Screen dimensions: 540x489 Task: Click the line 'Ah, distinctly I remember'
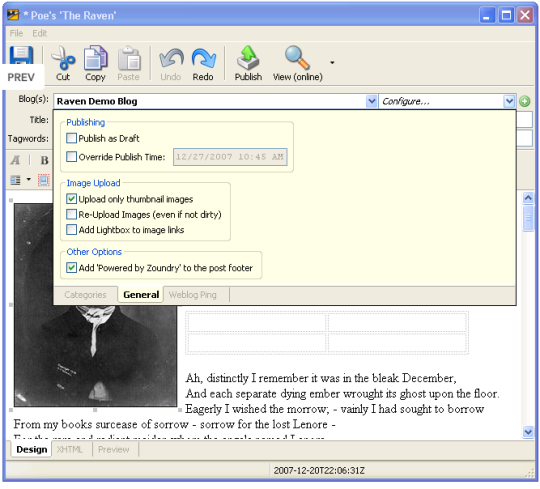321,378
